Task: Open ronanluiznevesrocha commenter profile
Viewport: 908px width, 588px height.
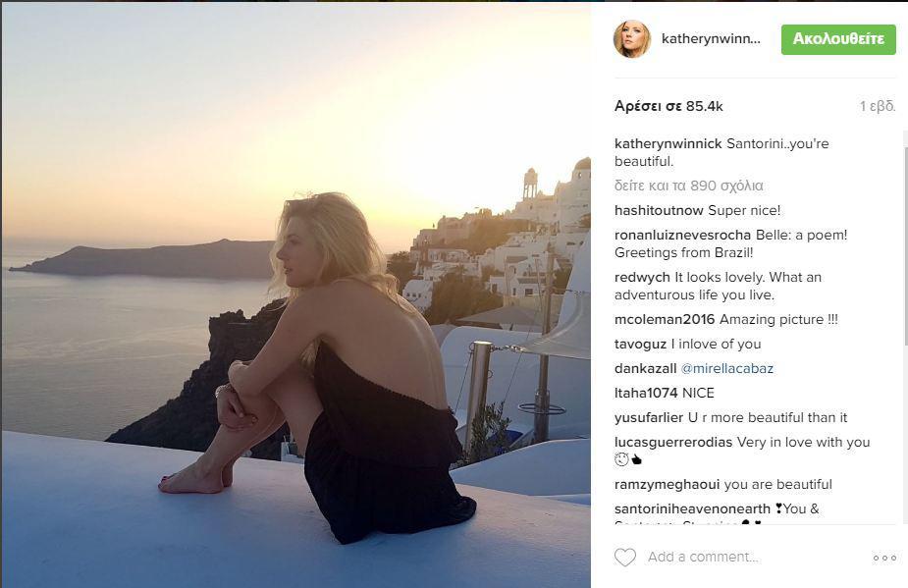Action: pyautogui.click(x=683, y=235)
